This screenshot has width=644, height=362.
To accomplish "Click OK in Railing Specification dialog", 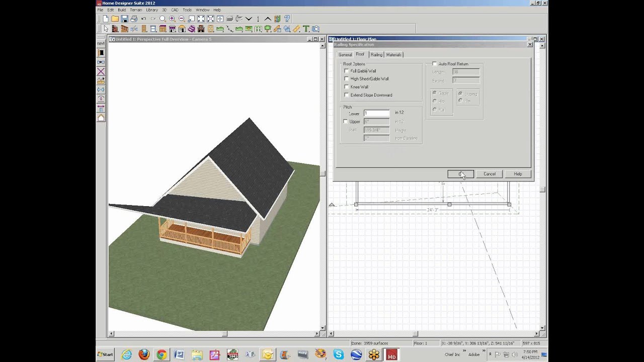I will pos(460,174).
